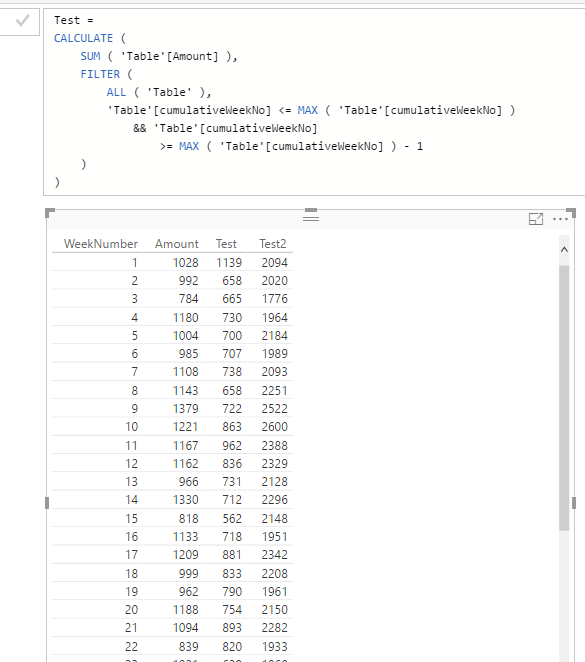Image resolution: width=585 pixels, height=662 pixels.
Task: Click the visual's top-right corner handle
Action: pyautogui.click(x=571, y=212)
